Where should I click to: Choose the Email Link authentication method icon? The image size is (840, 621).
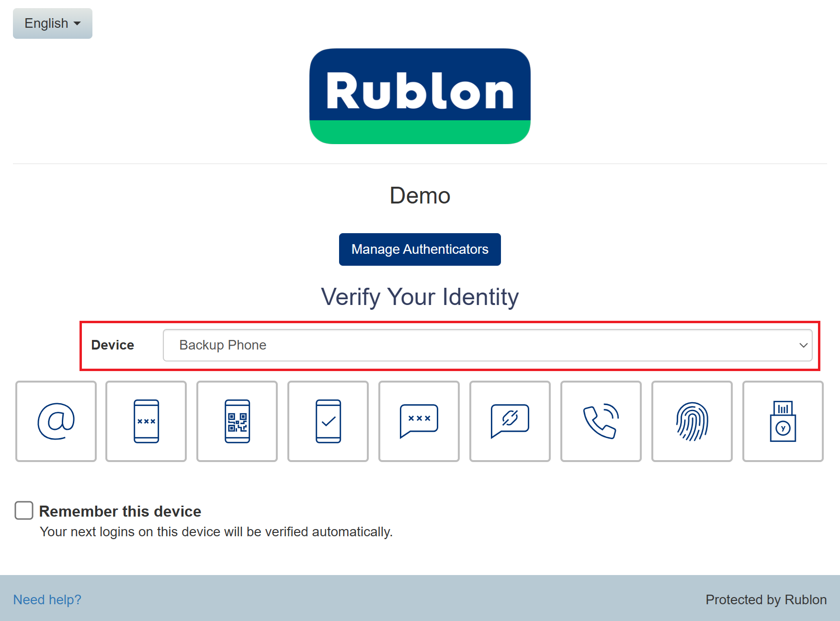coord(56,421)
